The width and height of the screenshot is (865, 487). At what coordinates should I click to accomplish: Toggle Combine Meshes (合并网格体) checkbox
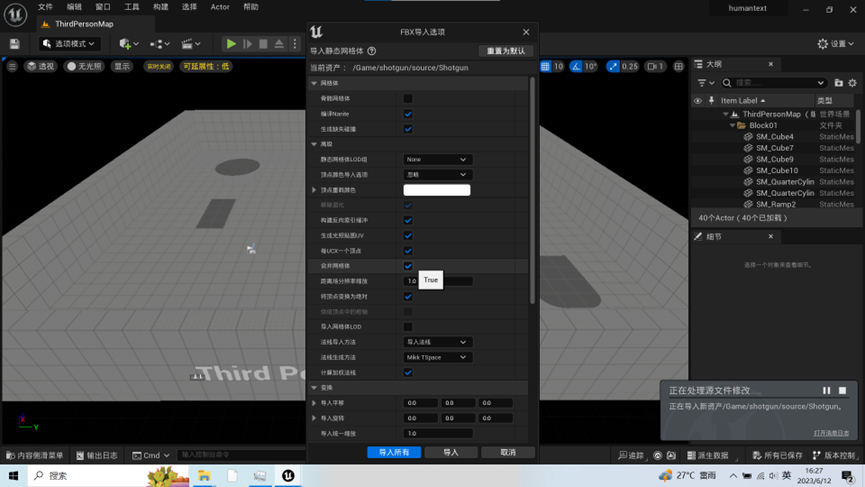click(x=408, y=266)
